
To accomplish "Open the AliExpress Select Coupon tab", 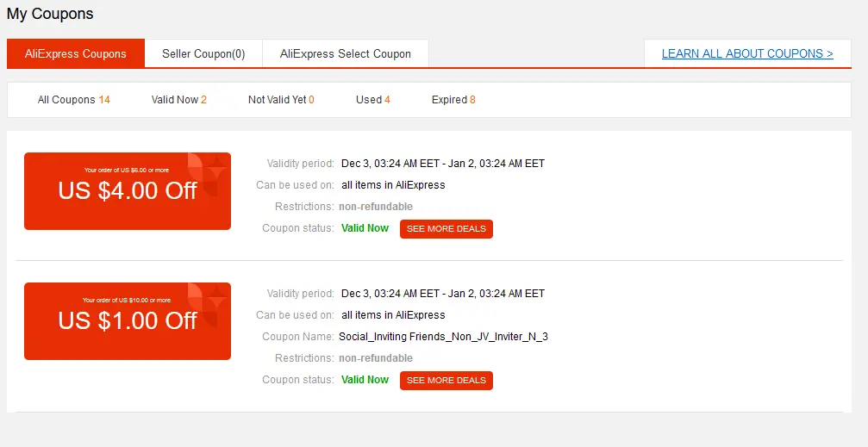I will 346,53.
